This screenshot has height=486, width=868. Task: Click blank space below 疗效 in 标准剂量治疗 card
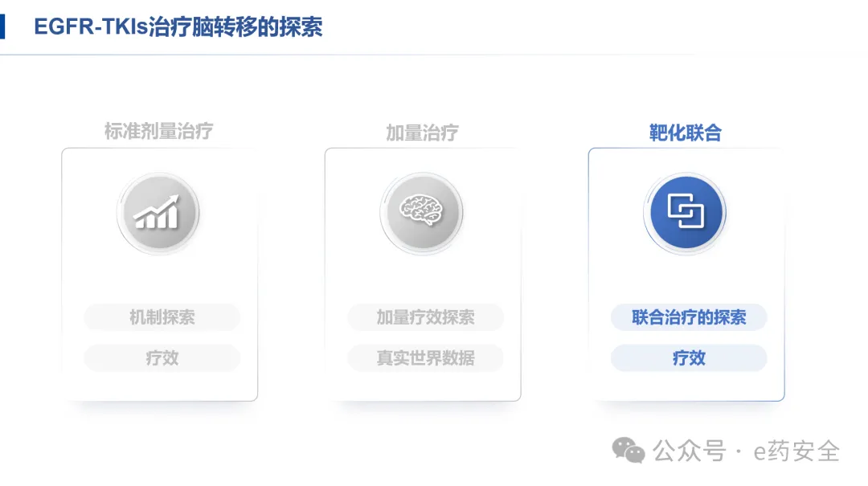coord(160,386)
